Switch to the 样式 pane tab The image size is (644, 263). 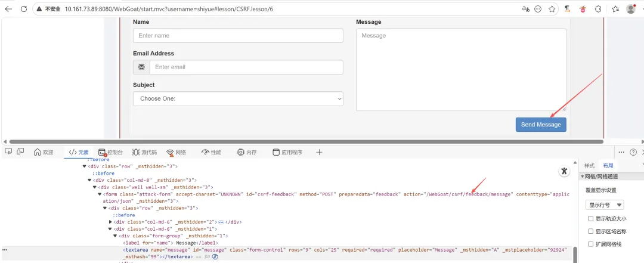[x=589, y=166]
